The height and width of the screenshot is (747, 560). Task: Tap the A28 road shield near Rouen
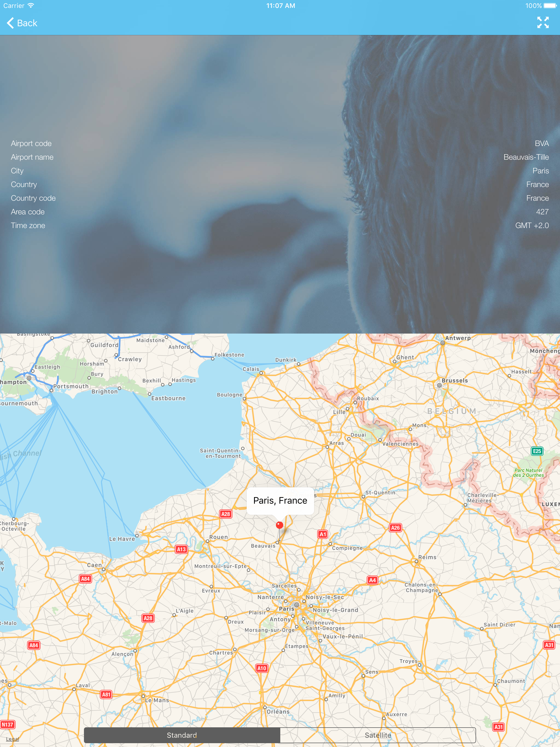click(x=225, y=514)
